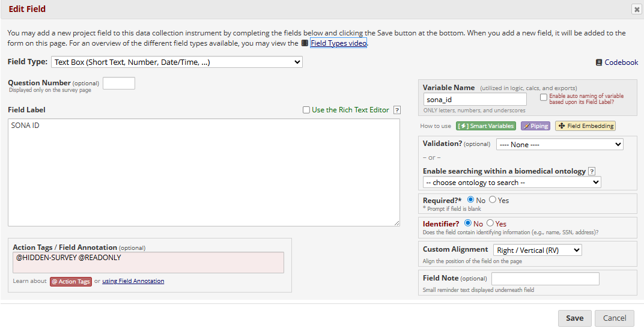This screenshot has width=644, height=334.
Task: Click the Field Note input box
Action: 545,279
